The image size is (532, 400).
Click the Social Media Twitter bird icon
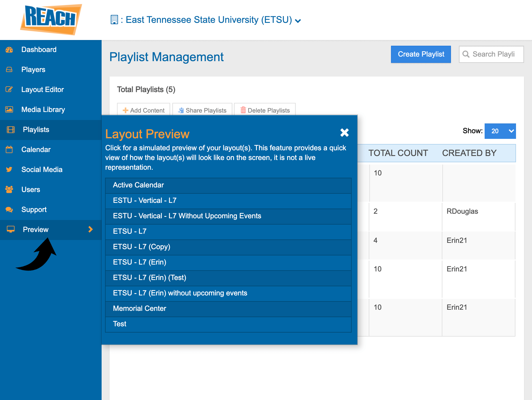(9, 169)
